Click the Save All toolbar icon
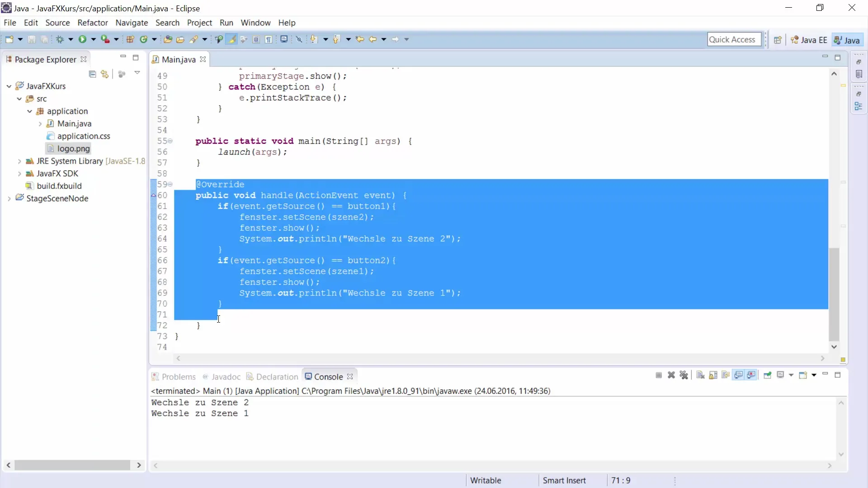This screenshot has height=488, width=868. tap(44, 40)
